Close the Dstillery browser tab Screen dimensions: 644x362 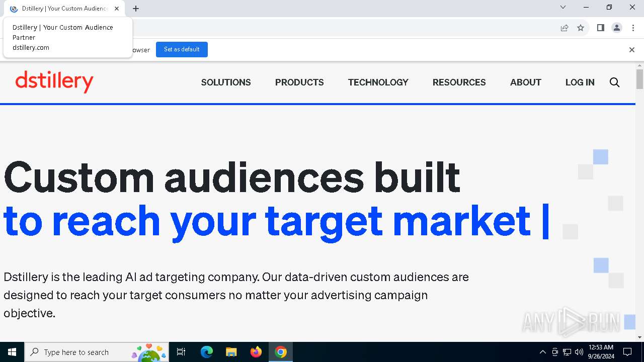pos(117,9)
